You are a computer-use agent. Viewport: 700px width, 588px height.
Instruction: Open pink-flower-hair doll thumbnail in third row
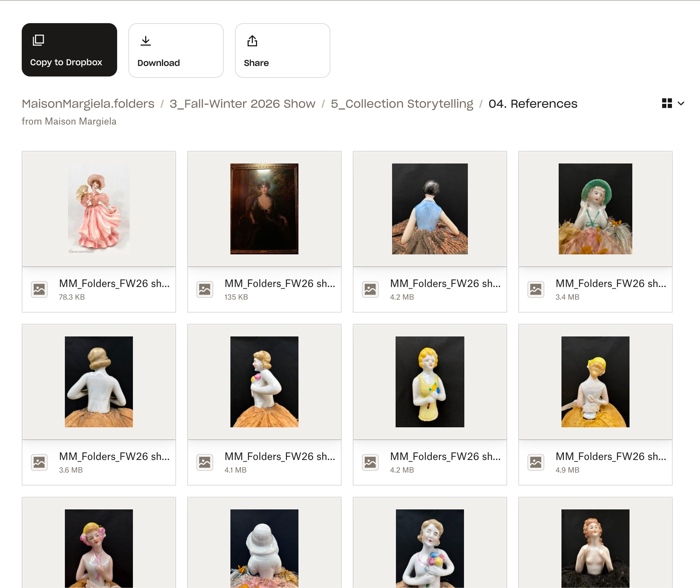pyautogui.click(x=99, y=549)
